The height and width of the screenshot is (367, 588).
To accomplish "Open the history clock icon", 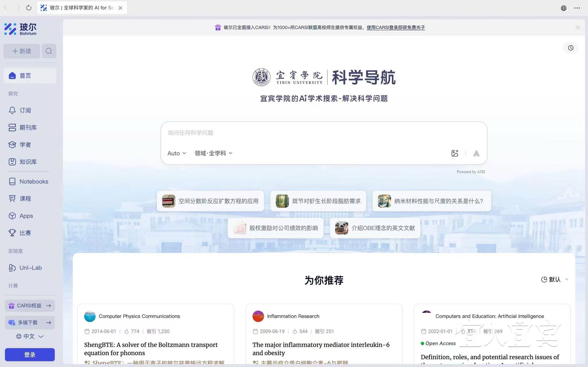I will [571, 48].
